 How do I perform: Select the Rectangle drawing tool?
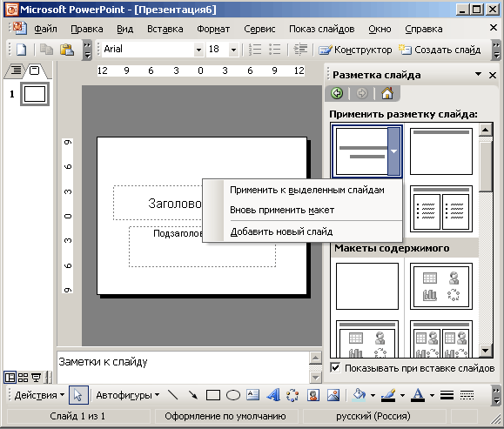tap(212, 395)
